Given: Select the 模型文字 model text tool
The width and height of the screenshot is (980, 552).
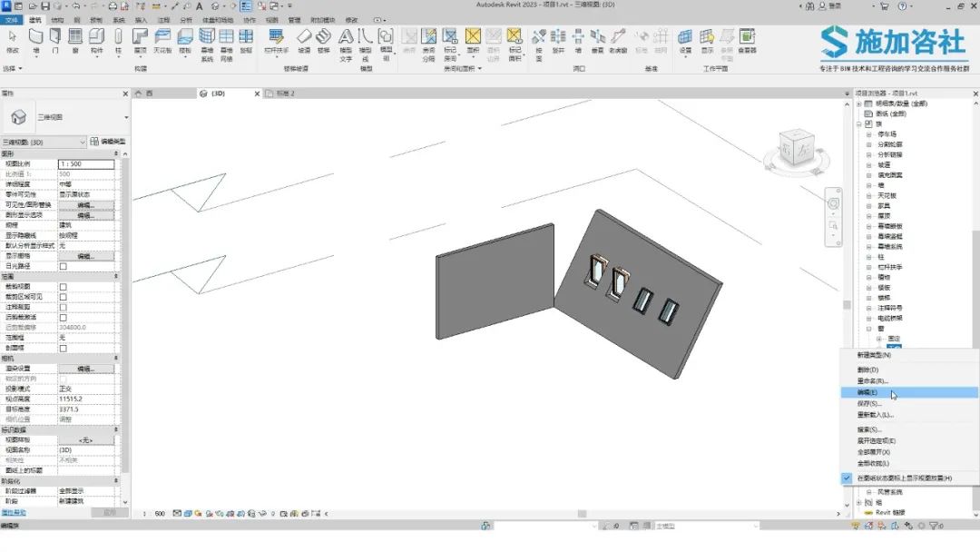Looking at the screenshot, I should pos(346,44).
